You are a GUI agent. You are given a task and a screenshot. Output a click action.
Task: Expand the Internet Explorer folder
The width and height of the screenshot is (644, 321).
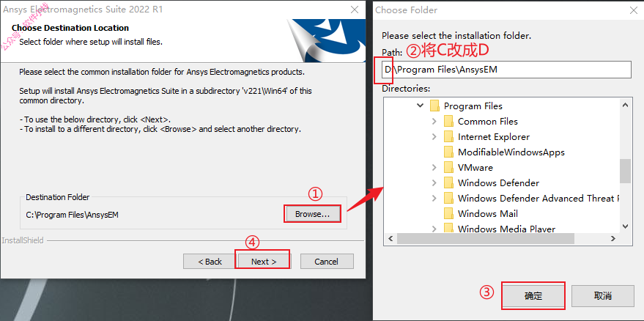434,137
